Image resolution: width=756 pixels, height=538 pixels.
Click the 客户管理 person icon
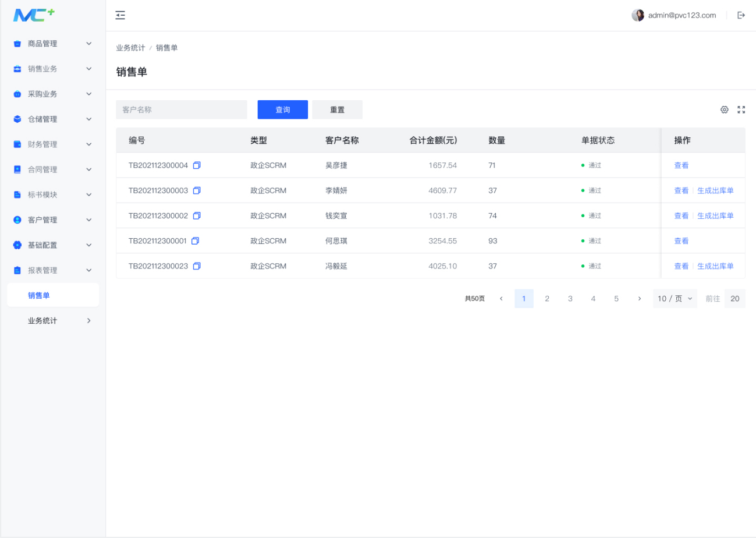click(17, 220)
